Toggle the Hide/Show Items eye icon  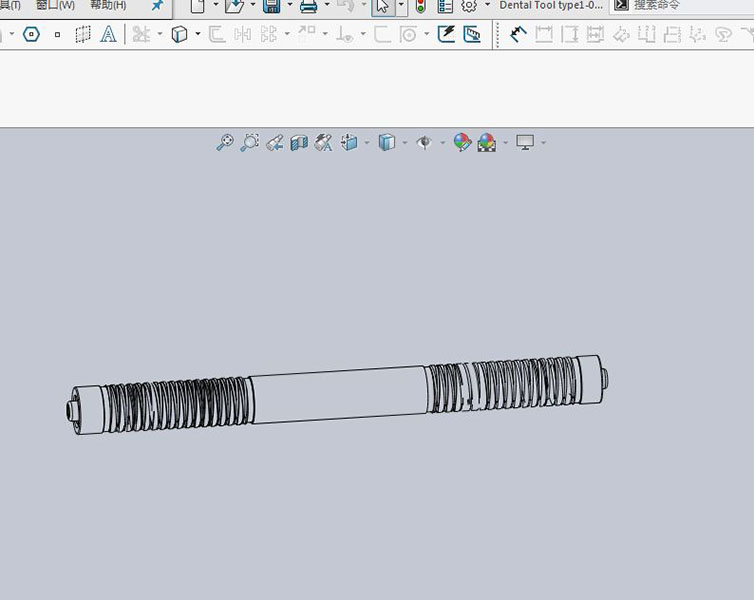point(424,143)
